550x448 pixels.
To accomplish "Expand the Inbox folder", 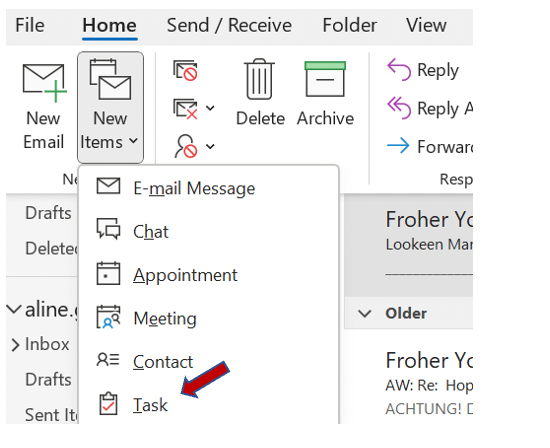I will [x=15, y=345].
